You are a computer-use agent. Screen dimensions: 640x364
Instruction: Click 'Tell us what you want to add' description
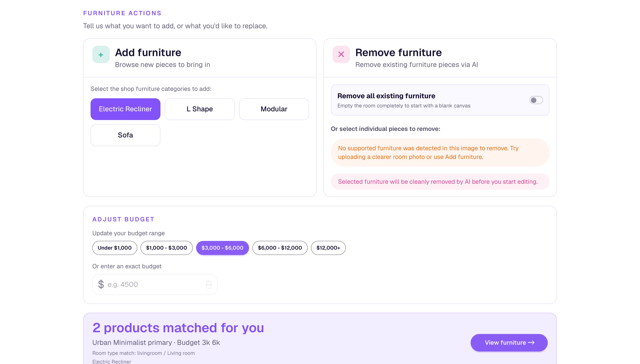pyautogui.click(x=175, y=26)
